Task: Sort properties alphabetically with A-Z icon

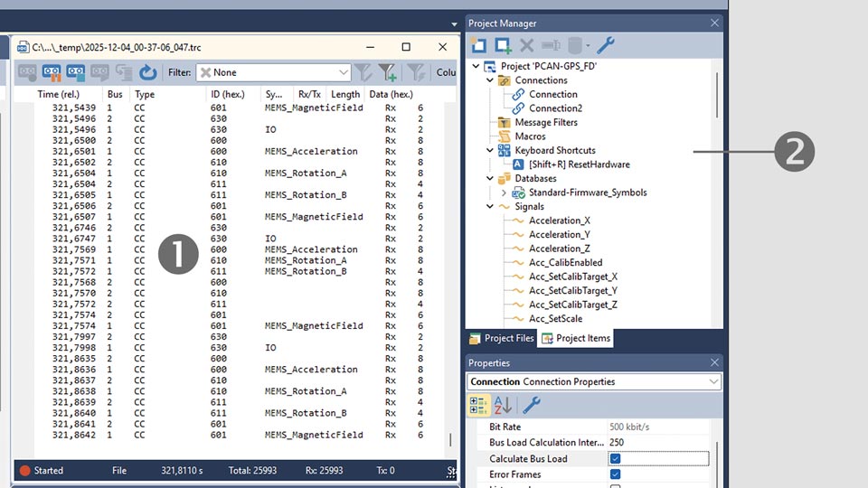Action: pyautogui.click(x=503, y=405)
